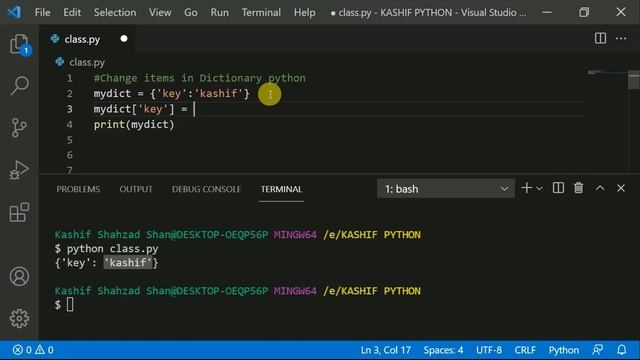Place cursor on line 1 comment text
The width and height of the screenshot is (640, 360).
(200, 78)
